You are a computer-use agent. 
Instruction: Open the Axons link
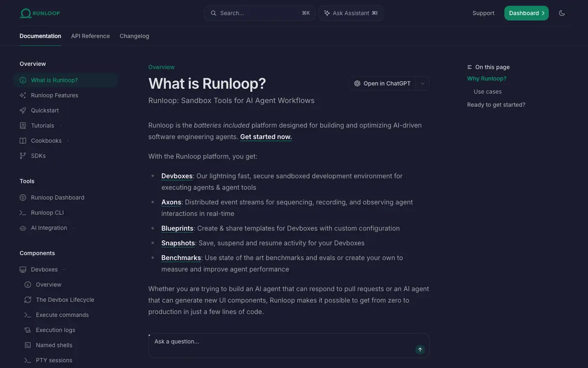(171, 202)
